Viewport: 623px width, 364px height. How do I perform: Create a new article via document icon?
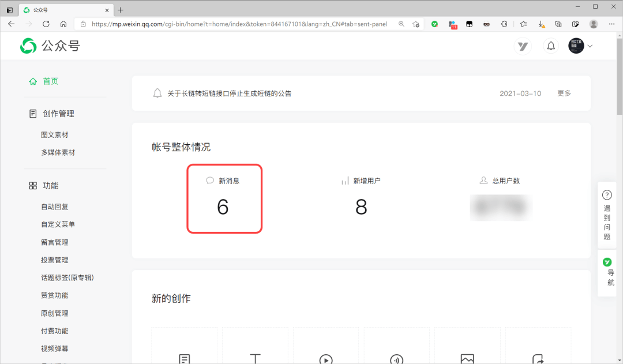pos(185,359)
